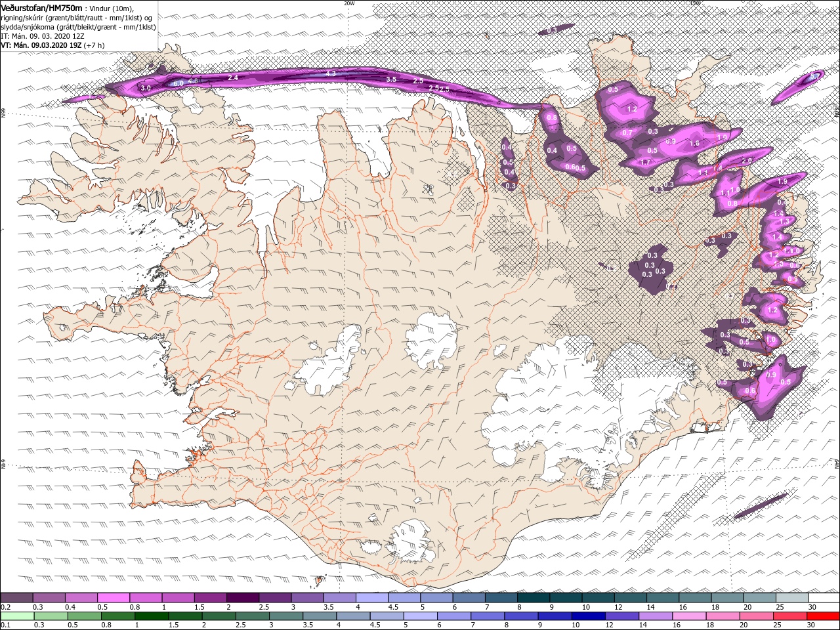Pick the lavender 3.5–4 snow legend swatch

coord(340,598)
